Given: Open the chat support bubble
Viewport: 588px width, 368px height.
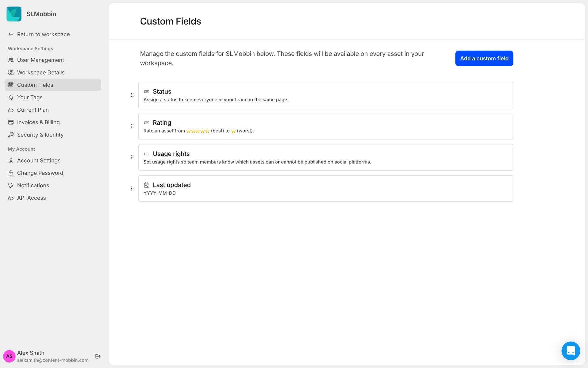Looking at the screenshot, I should coord(571,351).
